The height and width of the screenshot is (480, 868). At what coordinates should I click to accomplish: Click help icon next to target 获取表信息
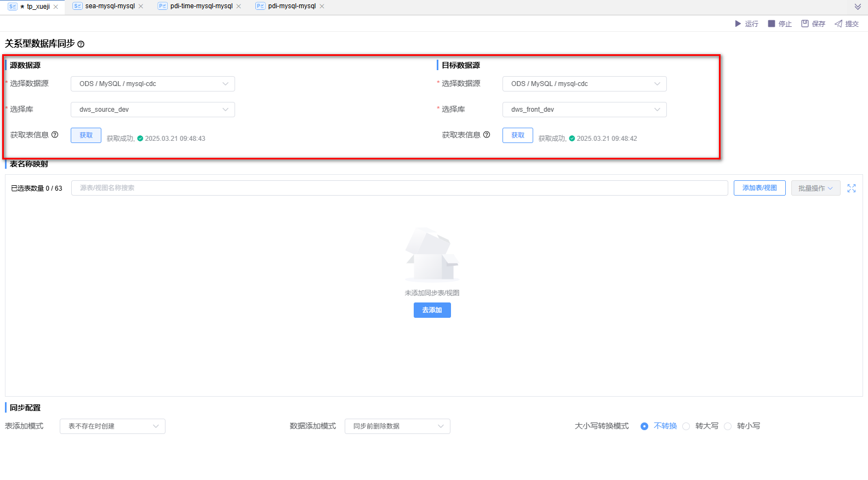[487, 135]
